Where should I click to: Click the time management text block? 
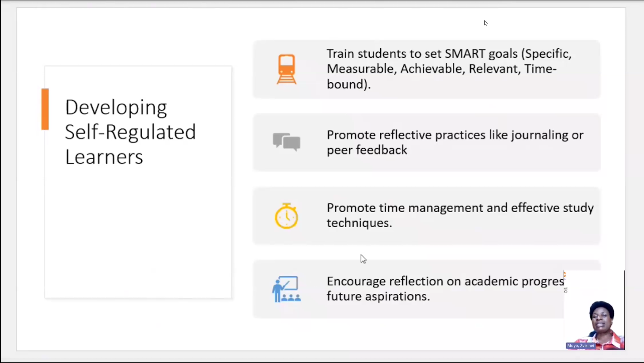460,215
